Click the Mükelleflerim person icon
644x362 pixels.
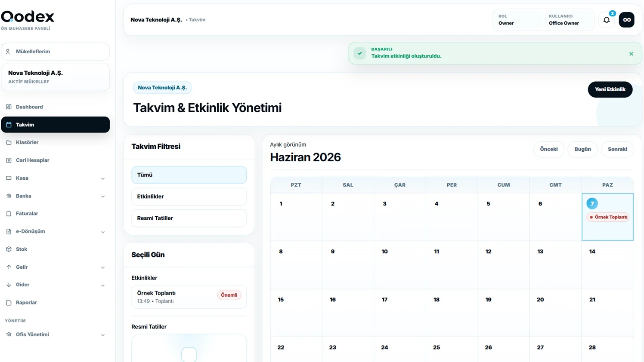click(x=8, y=52)
